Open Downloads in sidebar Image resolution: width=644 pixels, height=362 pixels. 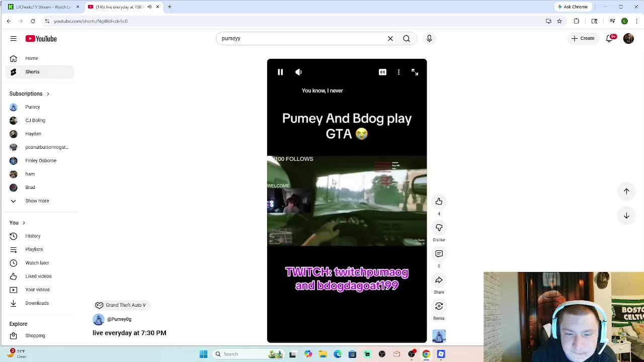(40, 303)
